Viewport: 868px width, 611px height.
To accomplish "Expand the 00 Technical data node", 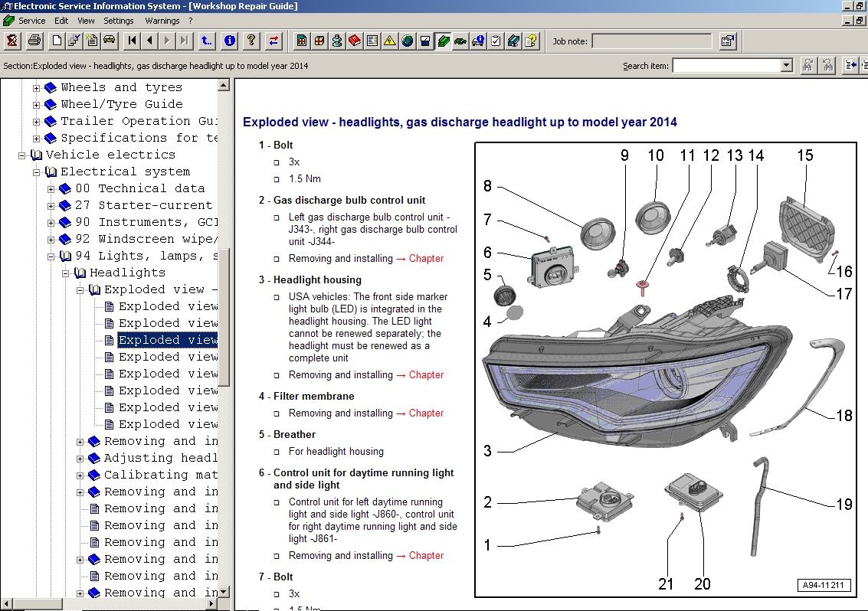I will tap(51, 189).
